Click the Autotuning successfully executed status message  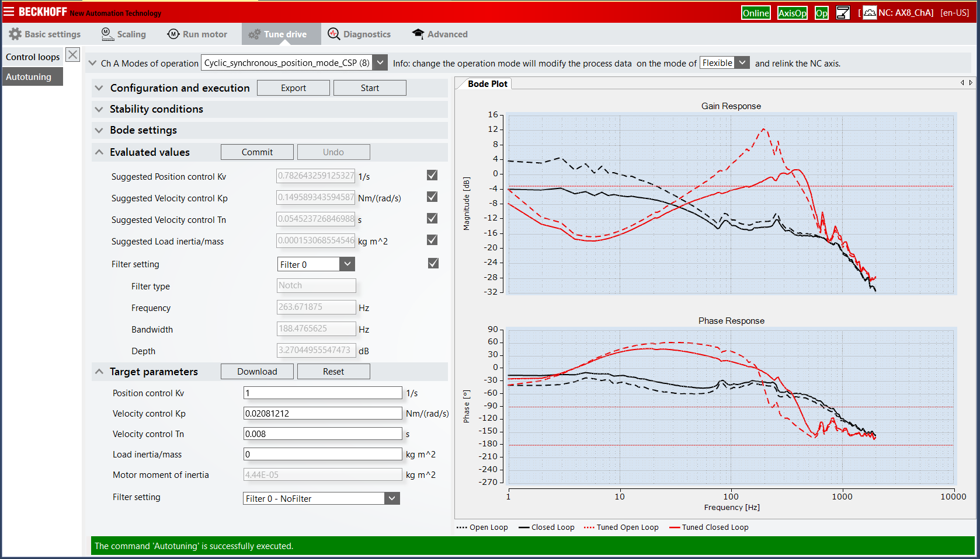point(194,546)
